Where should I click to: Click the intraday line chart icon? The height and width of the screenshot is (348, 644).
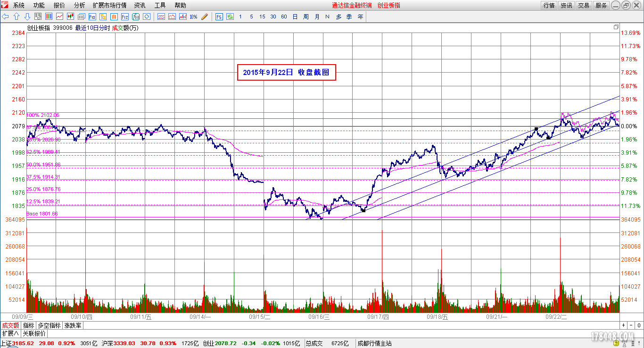[59, 17]
